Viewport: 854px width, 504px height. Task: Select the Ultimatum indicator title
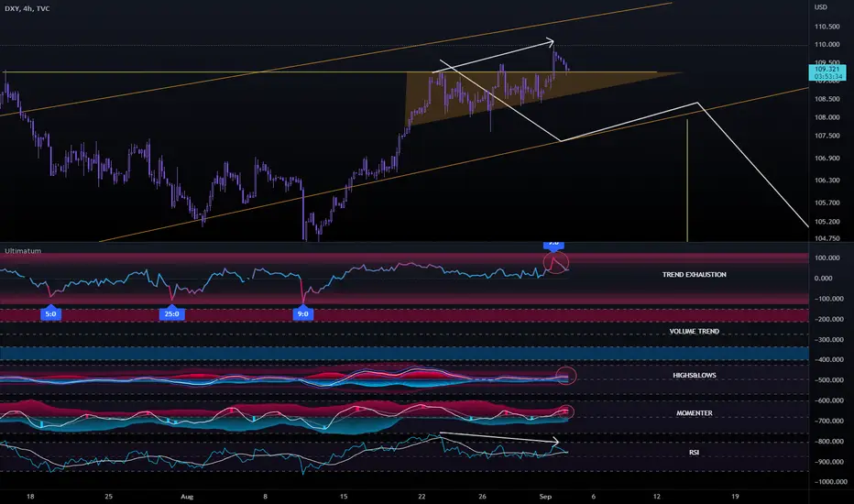[23, 251]
